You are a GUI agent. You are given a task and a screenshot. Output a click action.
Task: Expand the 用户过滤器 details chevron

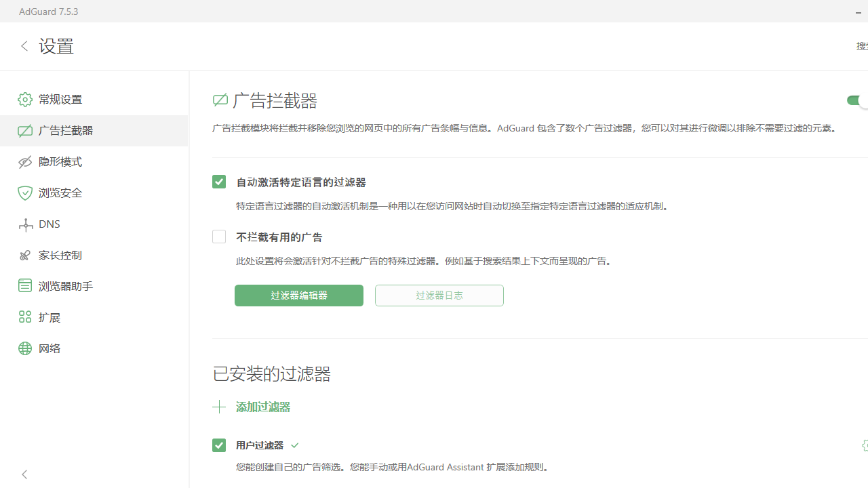[x=294, y=445]
